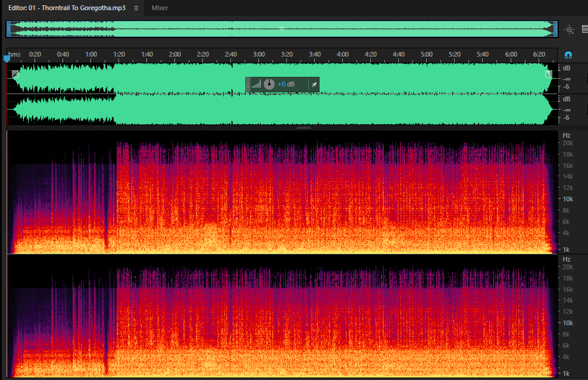Click the dB label of upper waveform channel
The image size is (588, 380).
566,68
